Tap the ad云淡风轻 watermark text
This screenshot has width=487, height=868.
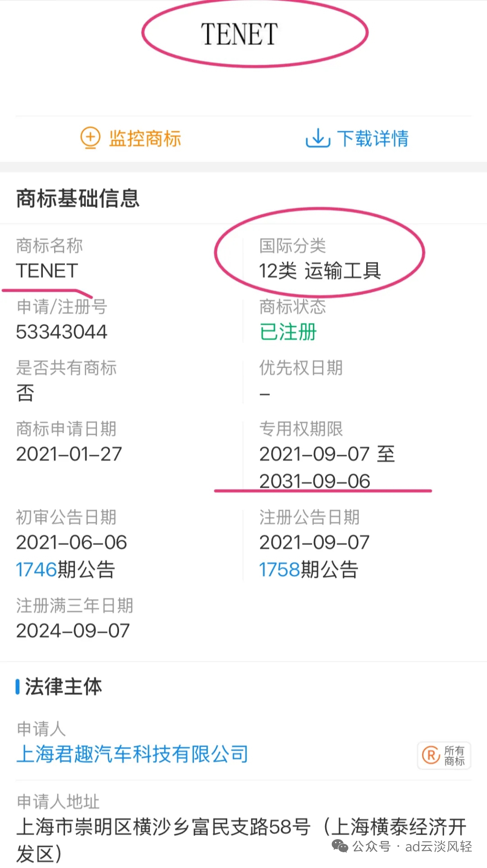click(x=438, y=847)
